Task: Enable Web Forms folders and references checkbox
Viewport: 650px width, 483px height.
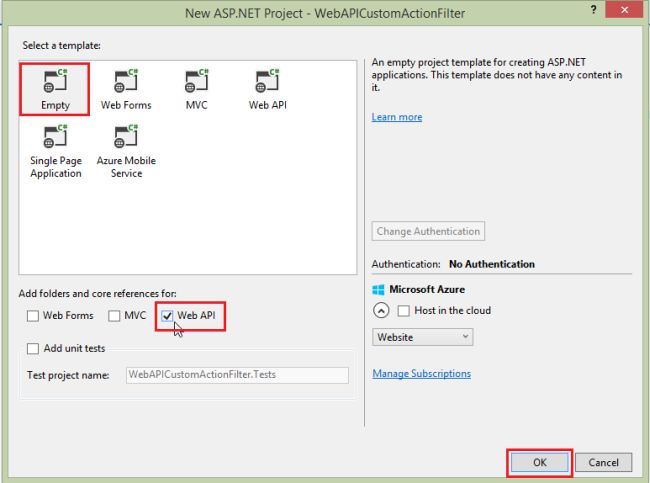Action: 33,316
